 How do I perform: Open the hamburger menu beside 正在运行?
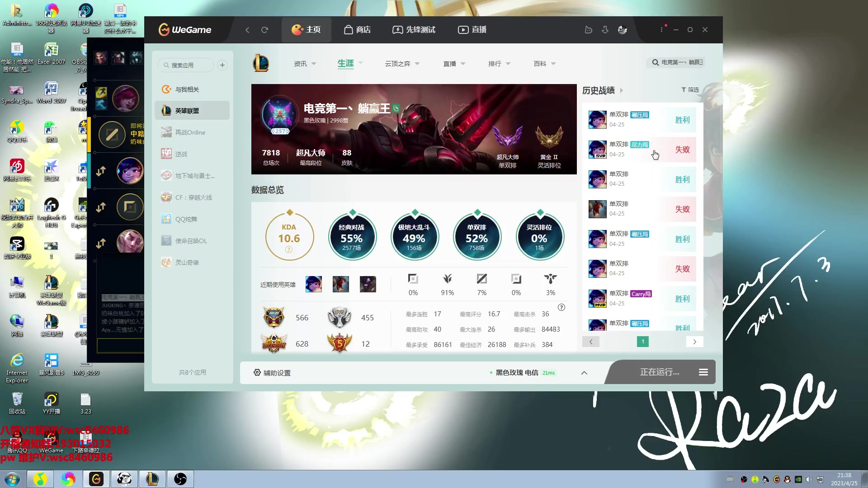point(703,372)
